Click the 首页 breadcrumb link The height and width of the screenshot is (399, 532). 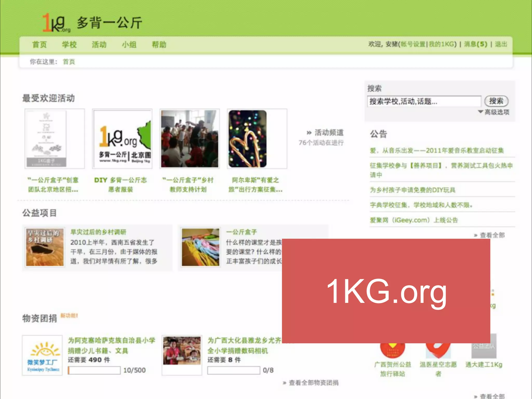click(x=69, y=62)
